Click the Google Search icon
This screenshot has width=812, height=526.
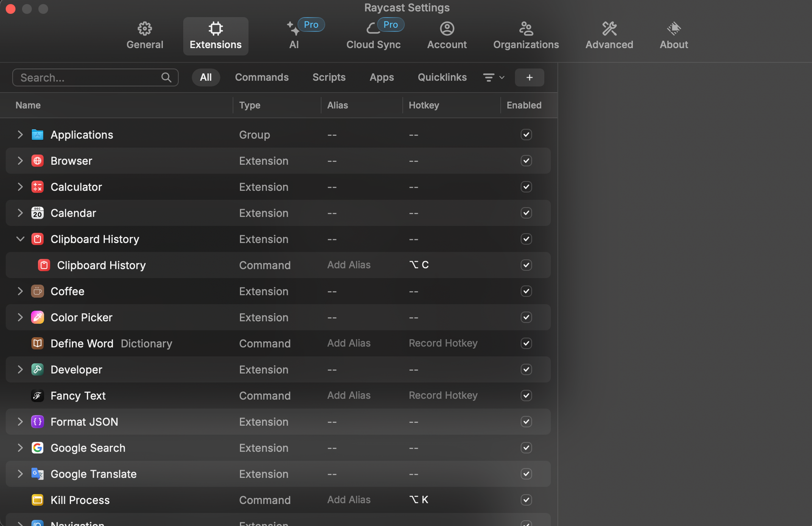(x=37, y=448)
